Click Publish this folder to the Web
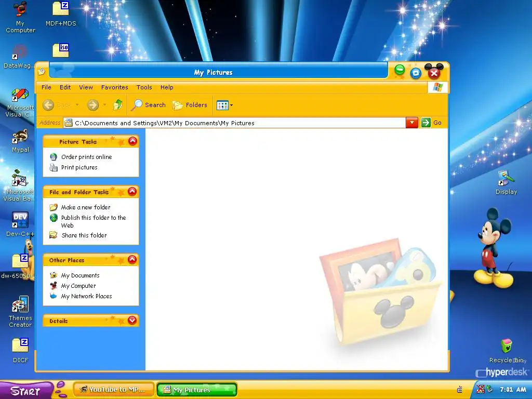Viewport: 532px width, 399px height. (94, 221)
